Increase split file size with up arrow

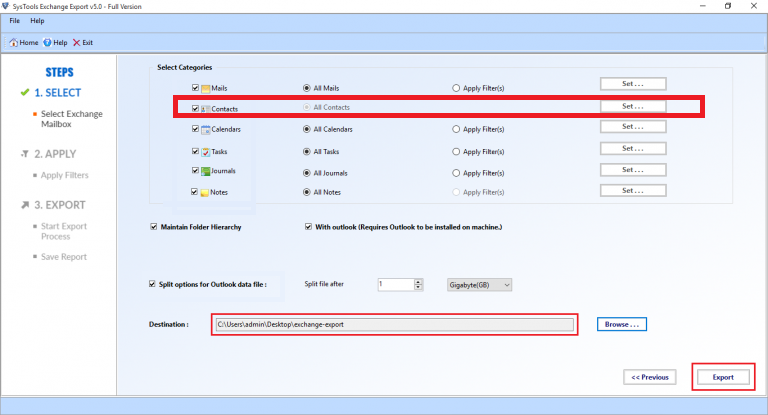click(418, 282)
